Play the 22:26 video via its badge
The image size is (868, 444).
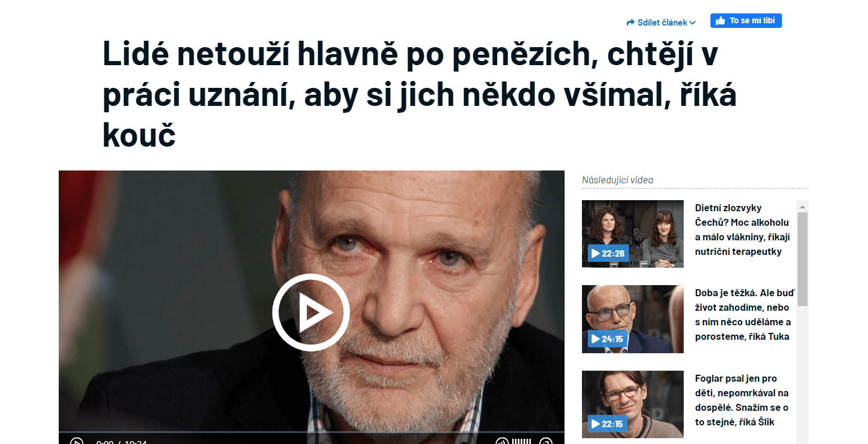point(608,253)
